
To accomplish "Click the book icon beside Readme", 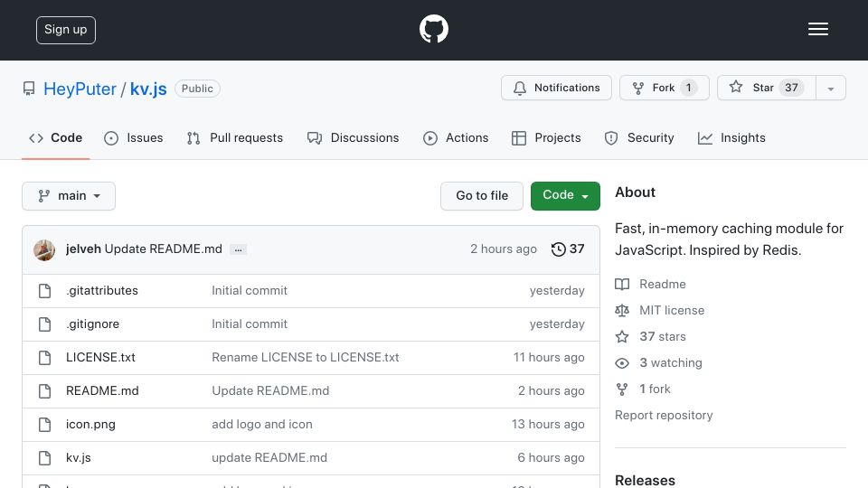I will click(622, 284).
